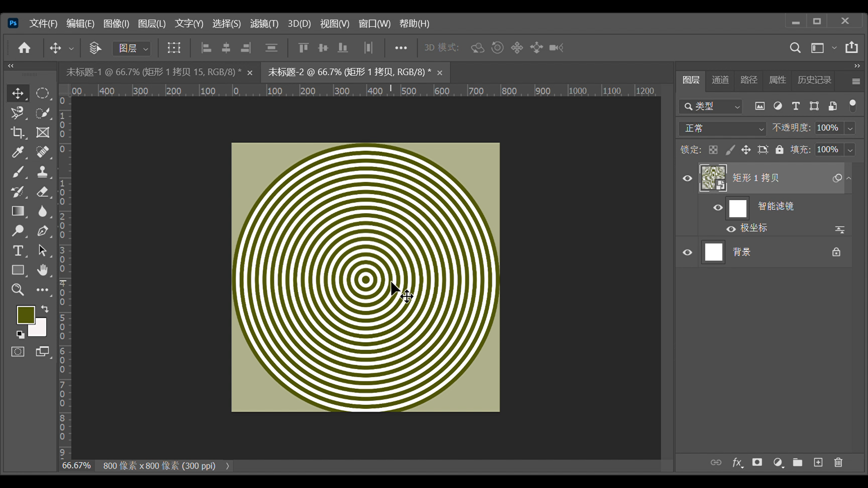Toggle lock transparent pixels
This screenshot has height=488, width=868.
[x=713, y=150]
